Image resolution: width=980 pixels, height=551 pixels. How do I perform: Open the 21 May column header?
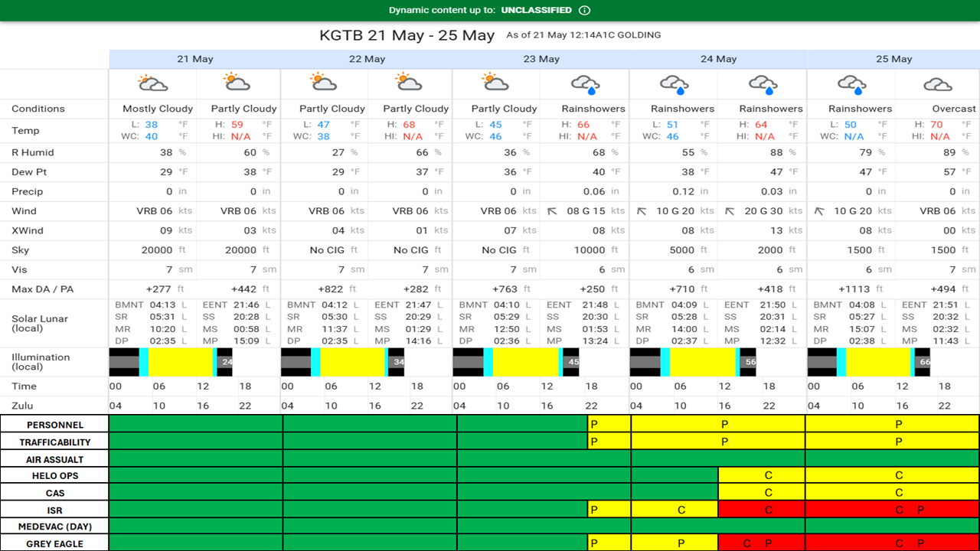tap(194, 59)
